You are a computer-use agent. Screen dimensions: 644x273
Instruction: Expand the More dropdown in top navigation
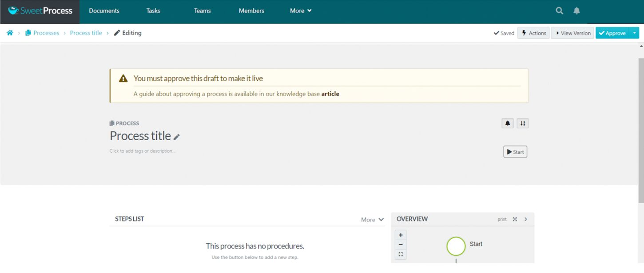[301, 11]
